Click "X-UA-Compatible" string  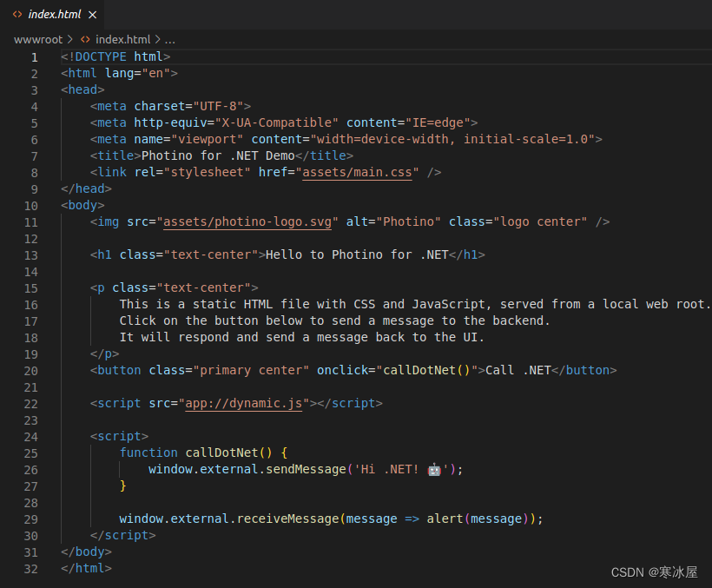276,122
